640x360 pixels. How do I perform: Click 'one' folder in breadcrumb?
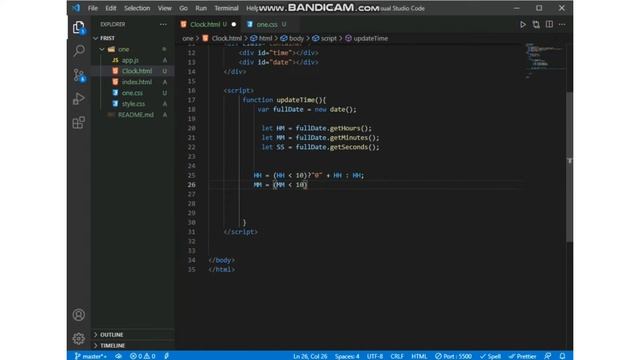(x=187, y=38)
